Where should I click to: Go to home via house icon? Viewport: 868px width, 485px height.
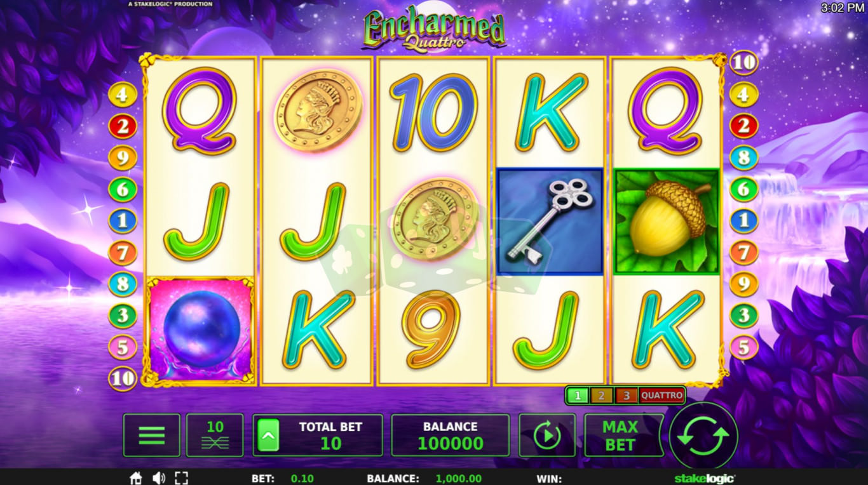click(135, 478)
